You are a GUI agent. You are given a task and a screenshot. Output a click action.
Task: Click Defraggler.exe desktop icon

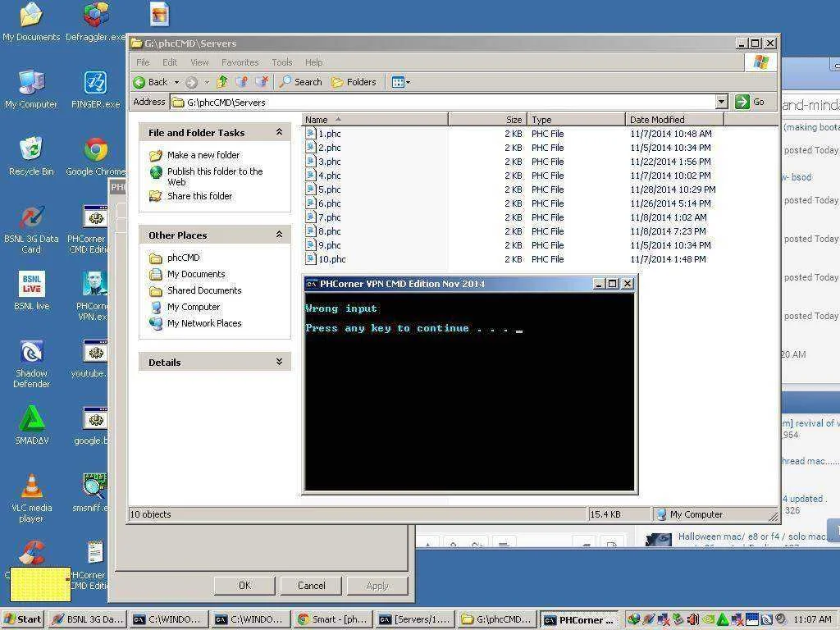[95, 21]
